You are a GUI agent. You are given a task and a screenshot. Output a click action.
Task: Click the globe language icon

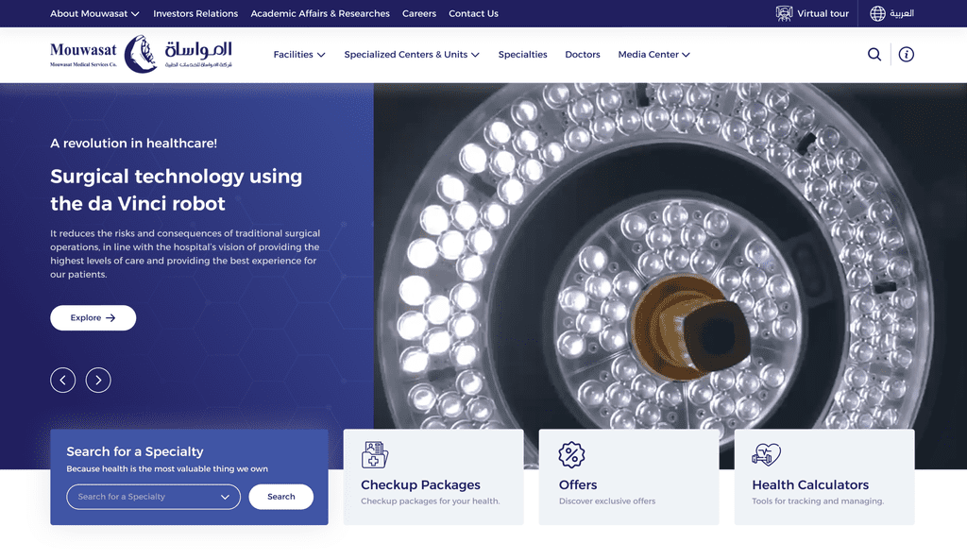(877, 13)
